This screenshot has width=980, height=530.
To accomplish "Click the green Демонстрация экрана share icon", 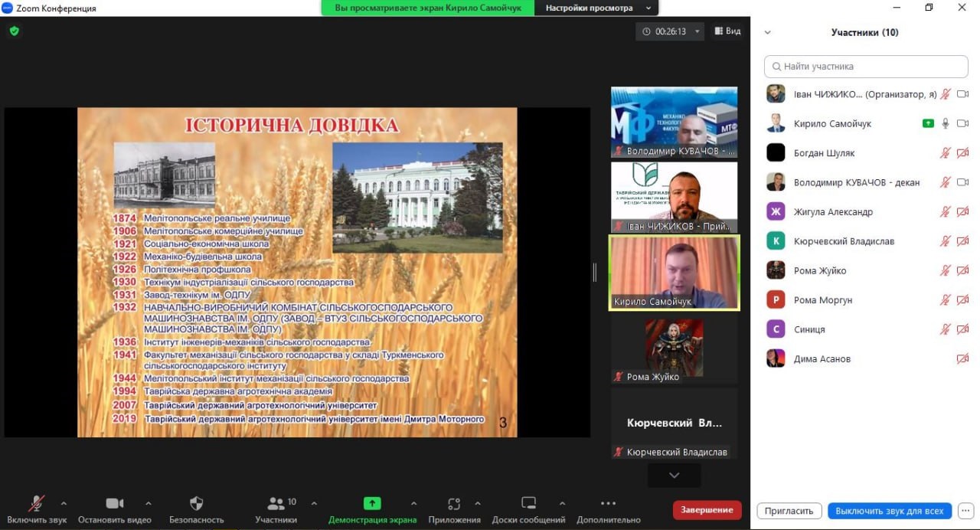I will [372, 503].
